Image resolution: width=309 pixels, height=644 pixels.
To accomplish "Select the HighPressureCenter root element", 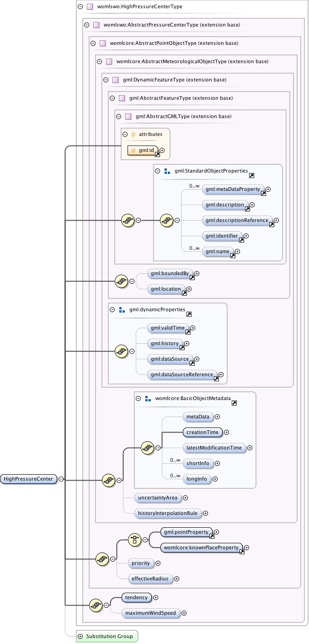I will tap(29, 479).
